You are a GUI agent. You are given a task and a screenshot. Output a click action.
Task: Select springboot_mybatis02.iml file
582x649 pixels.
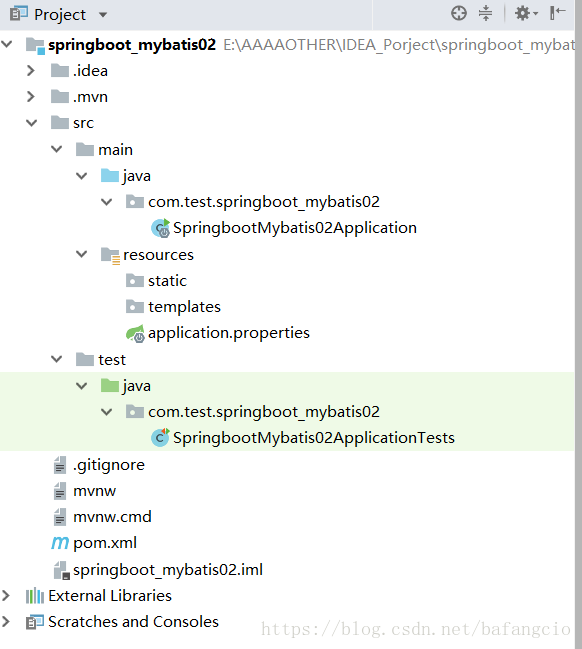tap(168, 570)
